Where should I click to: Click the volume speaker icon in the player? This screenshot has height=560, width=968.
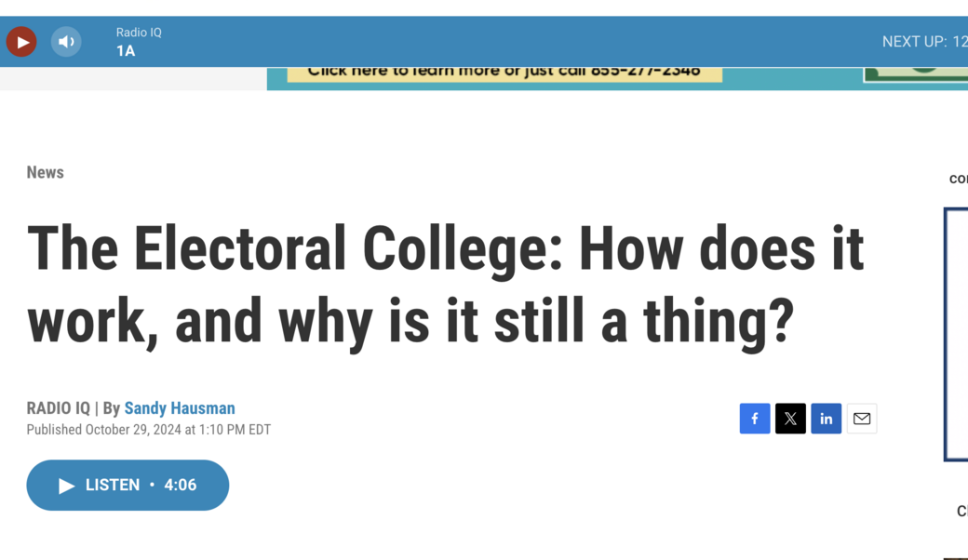[x=66, y=41]
